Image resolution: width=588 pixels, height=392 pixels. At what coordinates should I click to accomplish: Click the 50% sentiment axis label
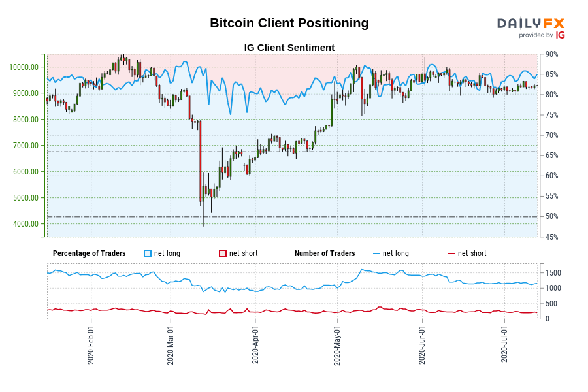click(551, 216)
